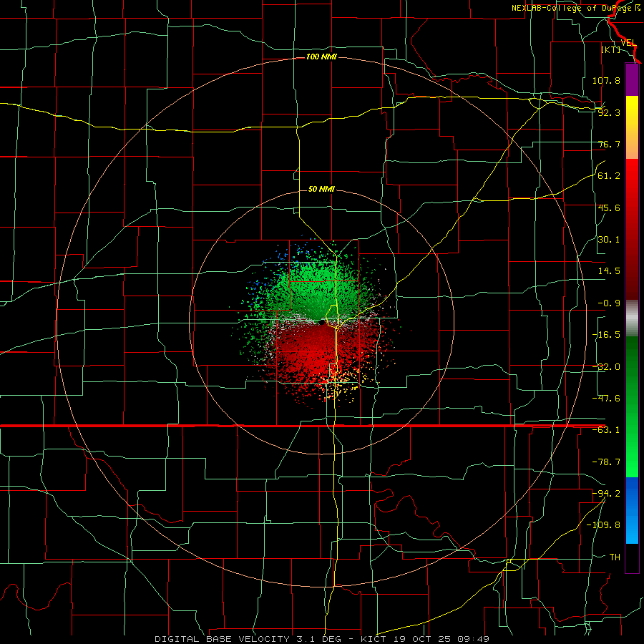The height and width of the screenshot is (644, 644).
Task: Click the 92.3 velocity scale value
Action: pyautogui.click(x=609, y=112)
